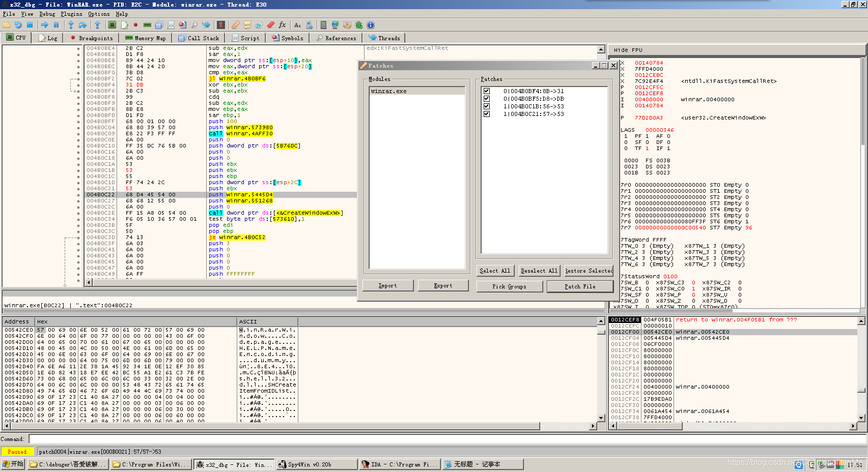Click the ASCII column header in dump
The height and width of the screenshot is (472, 868).
tap(267, 321)
